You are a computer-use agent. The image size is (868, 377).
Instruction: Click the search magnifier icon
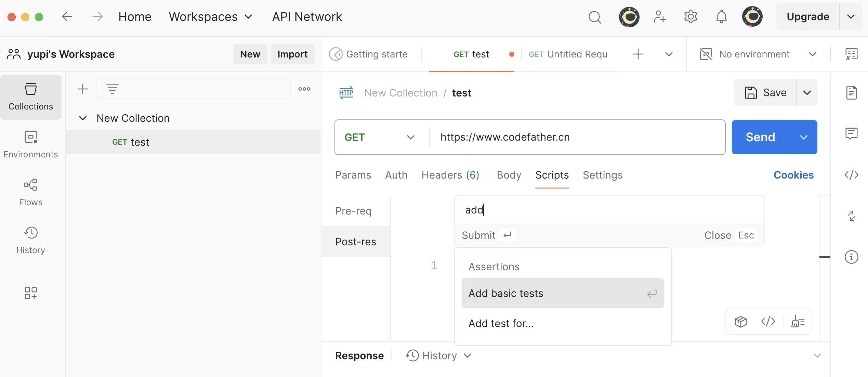point(595,16)
